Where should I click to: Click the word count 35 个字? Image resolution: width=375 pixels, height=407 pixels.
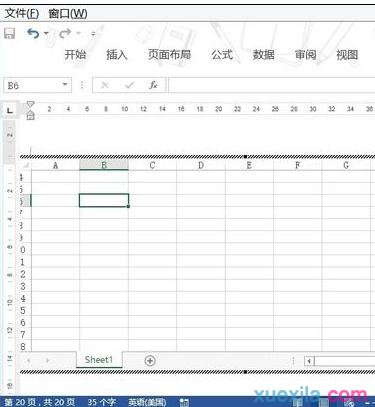pos(102,402)
